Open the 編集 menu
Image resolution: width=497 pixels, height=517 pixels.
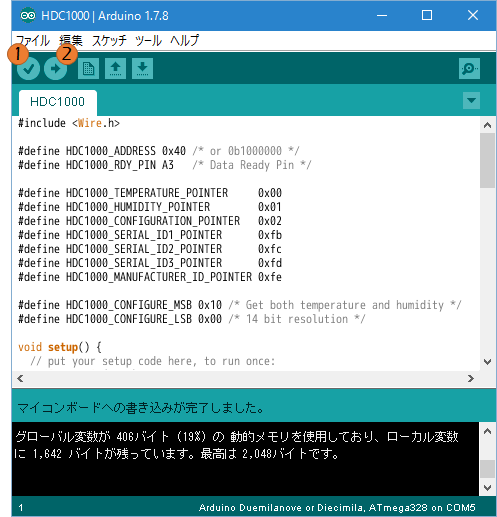(71, 41)
